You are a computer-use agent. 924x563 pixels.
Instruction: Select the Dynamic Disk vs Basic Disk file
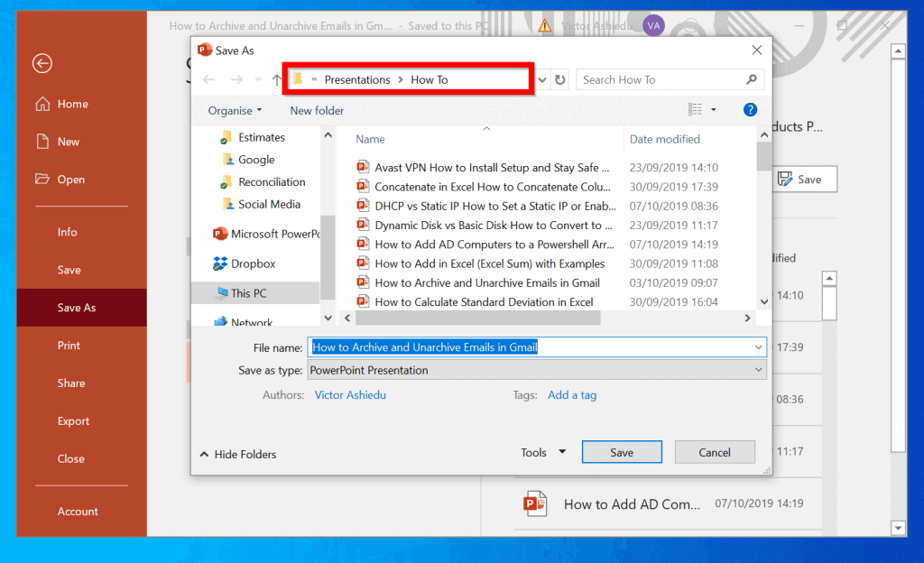[485, 225]
